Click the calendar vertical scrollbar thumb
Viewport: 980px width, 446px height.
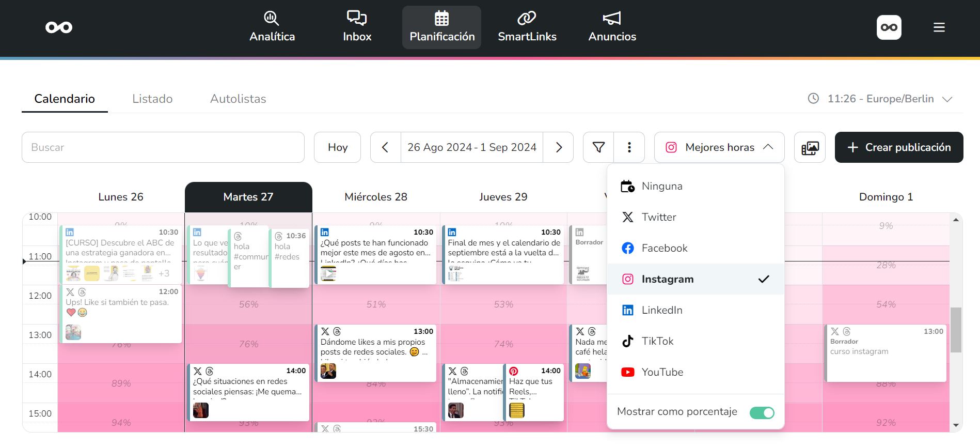click(x=956, y=330)
